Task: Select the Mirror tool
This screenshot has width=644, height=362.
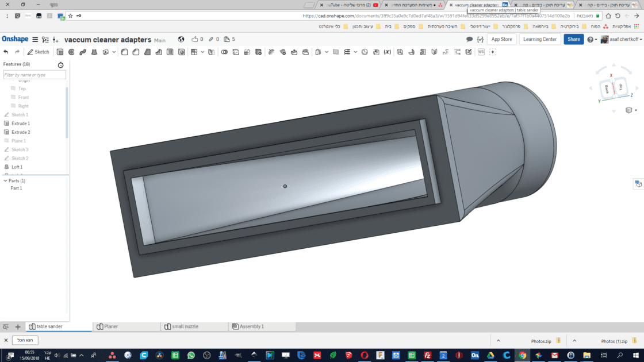Action: (x=212, y=52)
